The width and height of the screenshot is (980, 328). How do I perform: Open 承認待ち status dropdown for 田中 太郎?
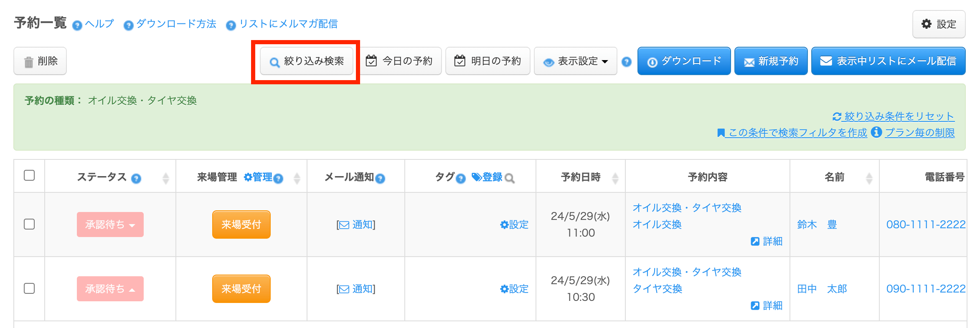(110, 289)
